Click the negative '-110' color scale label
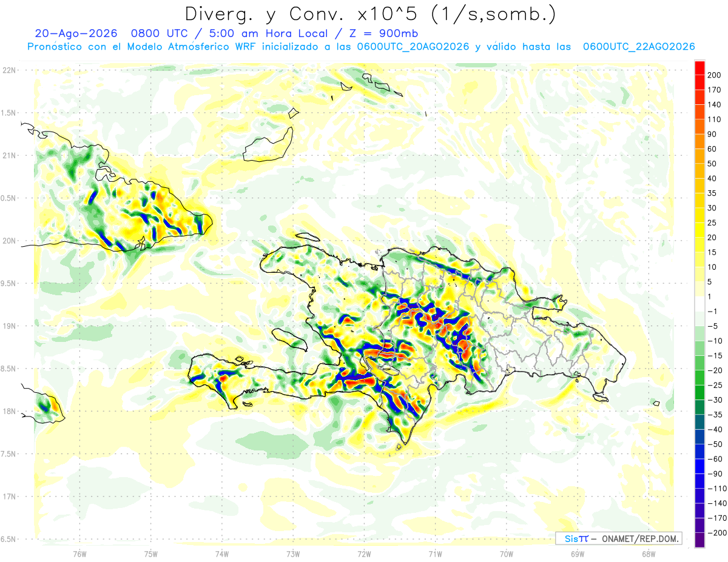 click(x=717, y=489)
